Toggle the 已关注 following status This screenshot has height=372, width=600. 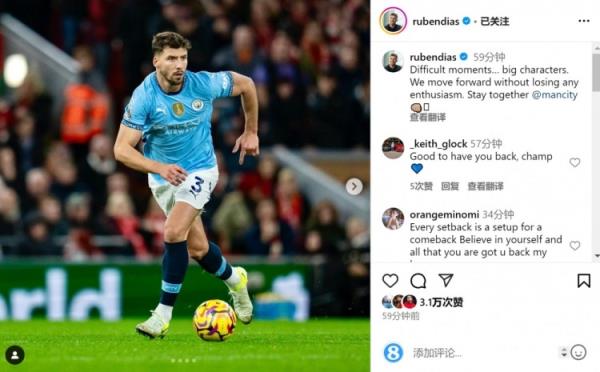click(494, 21)
